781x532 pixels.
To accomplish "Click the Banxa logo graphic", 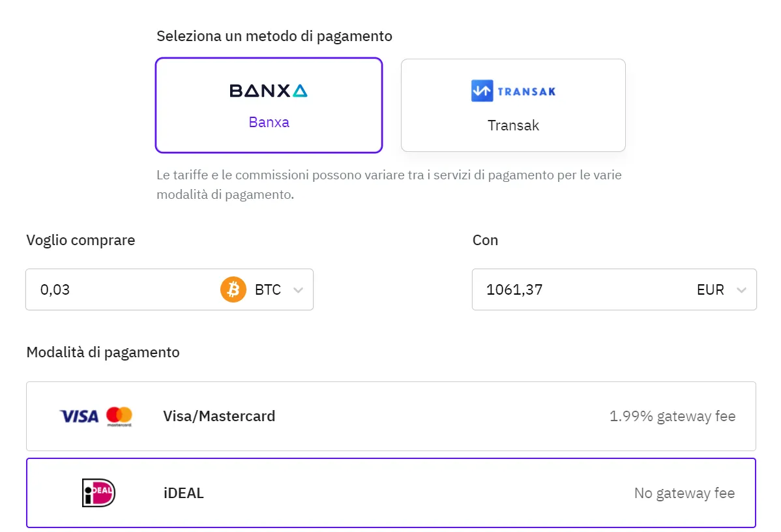I will pos(269,91).
